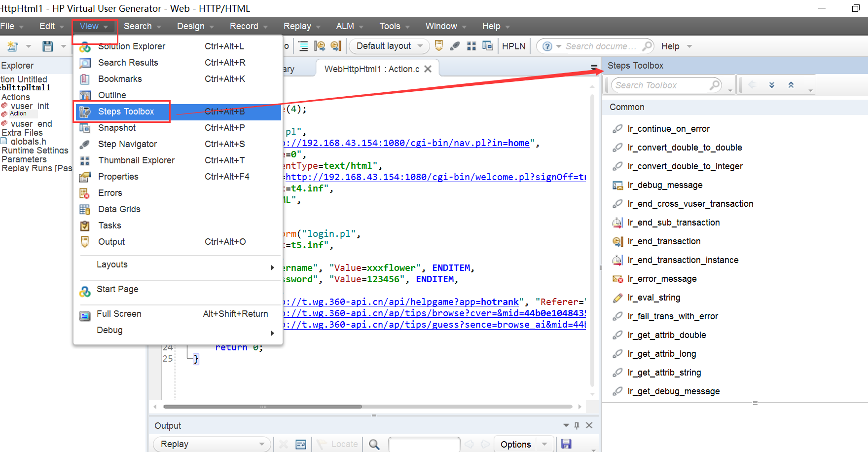Click the Properties icon in View menu
Image resolution: width=868 pixels, height=452 pixels.
coord(85,177)
